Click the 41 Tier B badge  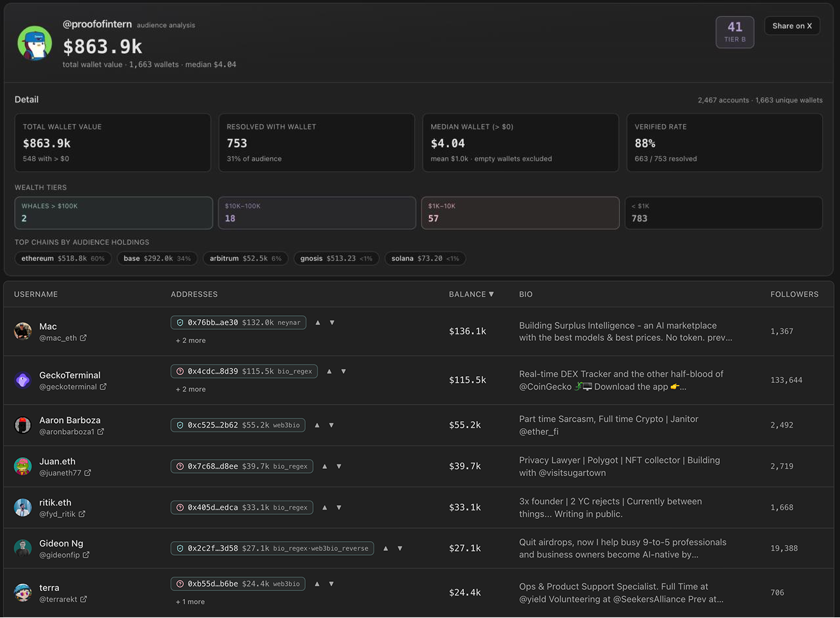[735, 32]
